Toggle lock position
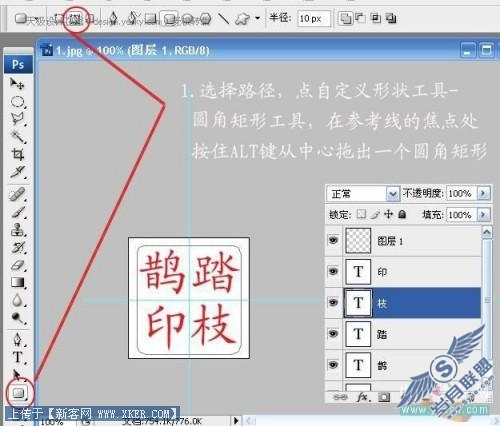The height and width of the screenshot is (426, 500). click(388, 214)
